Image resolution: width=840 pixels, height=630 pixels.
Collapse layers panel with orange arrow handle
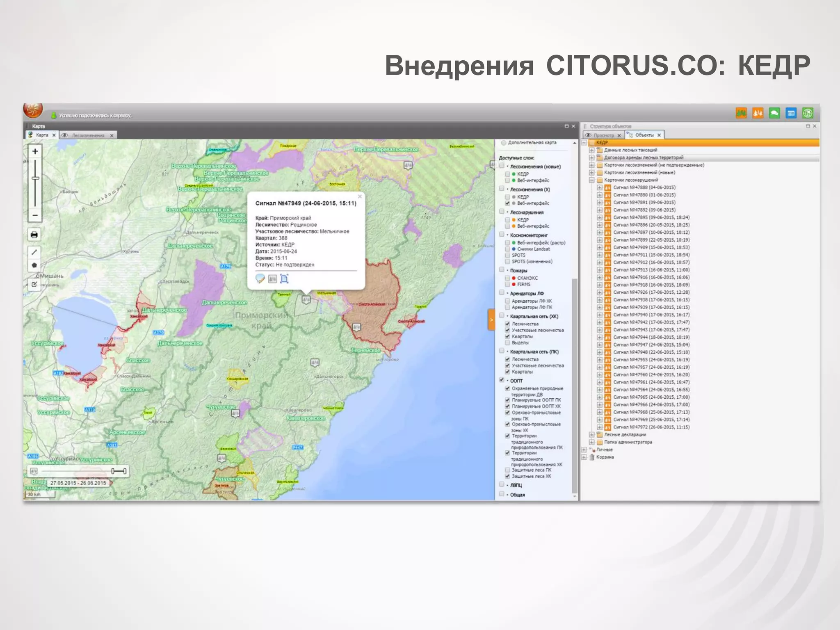click(x=491, y=320)
